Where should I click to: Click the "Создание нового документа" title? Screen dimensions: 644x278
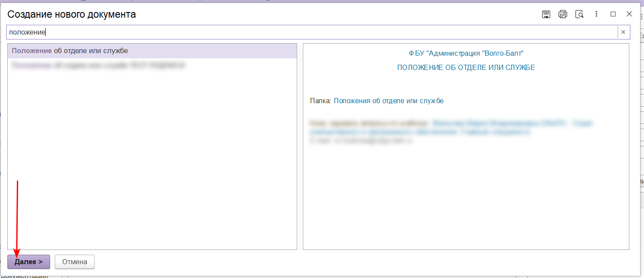tap(72, 14)
